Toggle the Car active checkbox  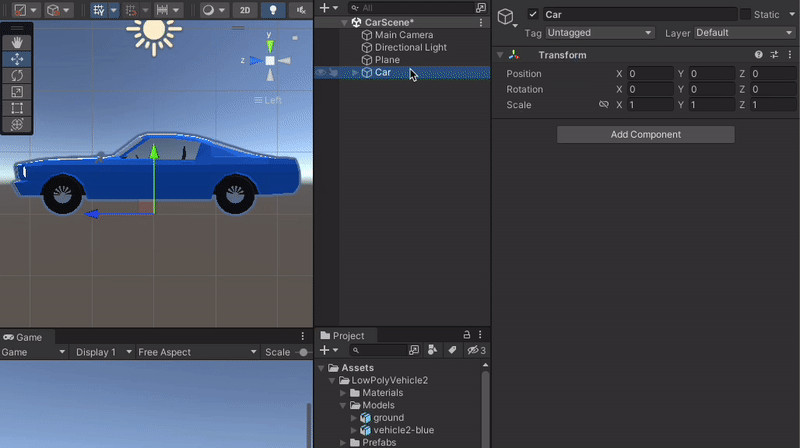(533, 14)
